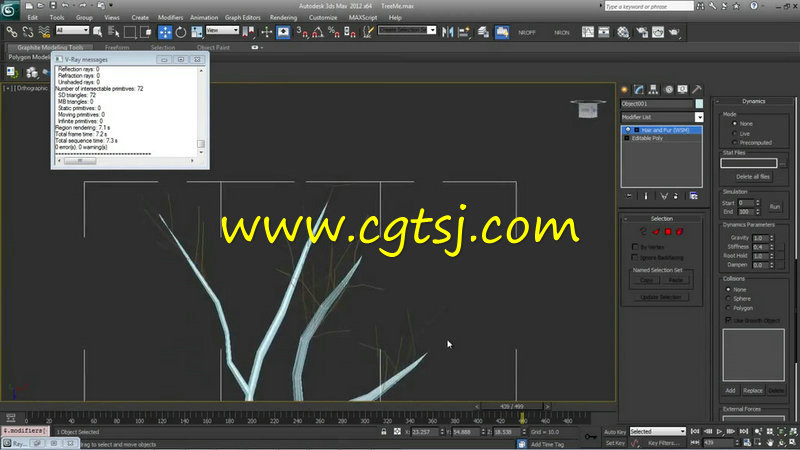800x450 pixels.
Task: Select the Precomputed mode radio
Action: (x=735, y=142)
